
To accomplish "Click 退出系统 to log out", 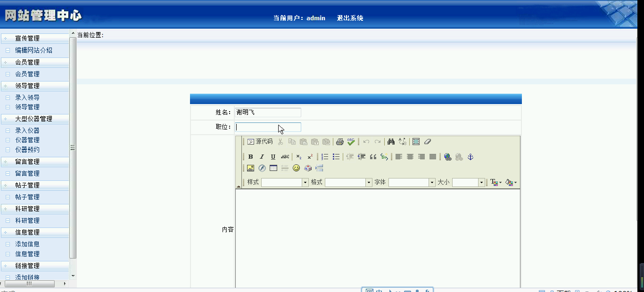I will pos(350,18).
